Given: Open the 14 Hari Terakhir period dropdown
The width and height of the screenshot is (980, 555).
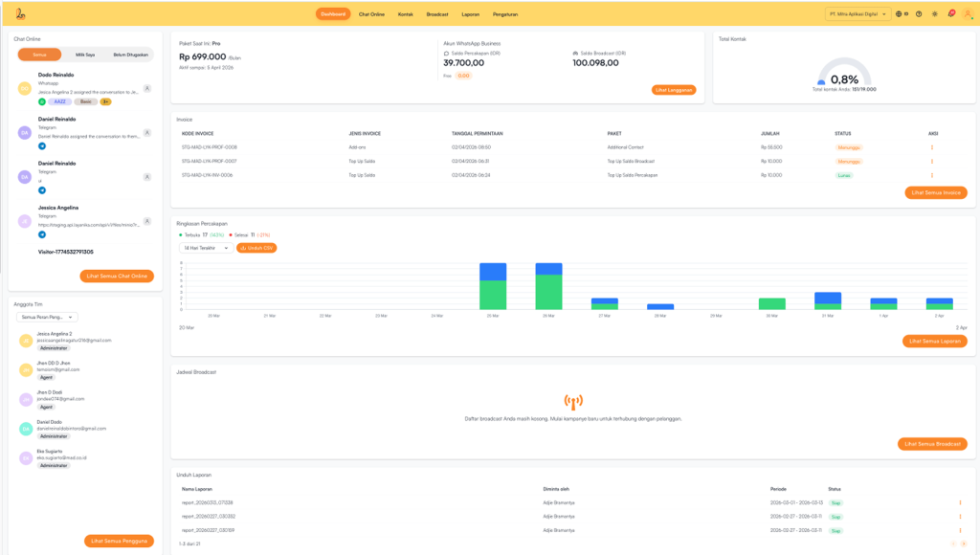Looking at the screenshot, I should [206, 248].
